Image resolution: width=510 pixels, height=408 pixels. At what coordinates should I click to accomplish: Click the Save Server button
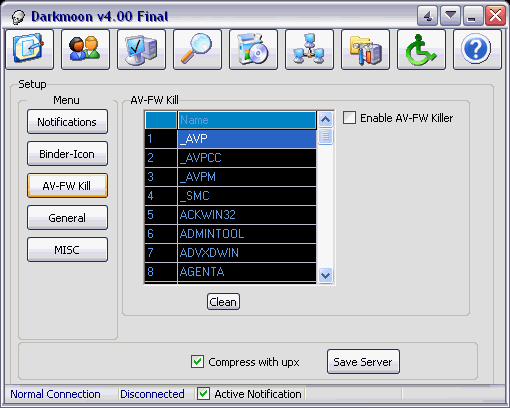[x=363, y=362]
